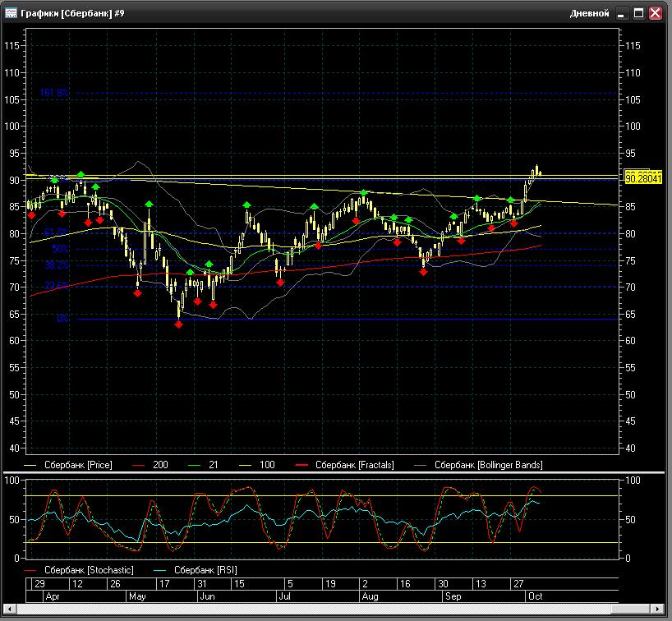Select the Сбербанк [Bollinger Bands] legend entry
672x621 pixels.
coord(479,465)
